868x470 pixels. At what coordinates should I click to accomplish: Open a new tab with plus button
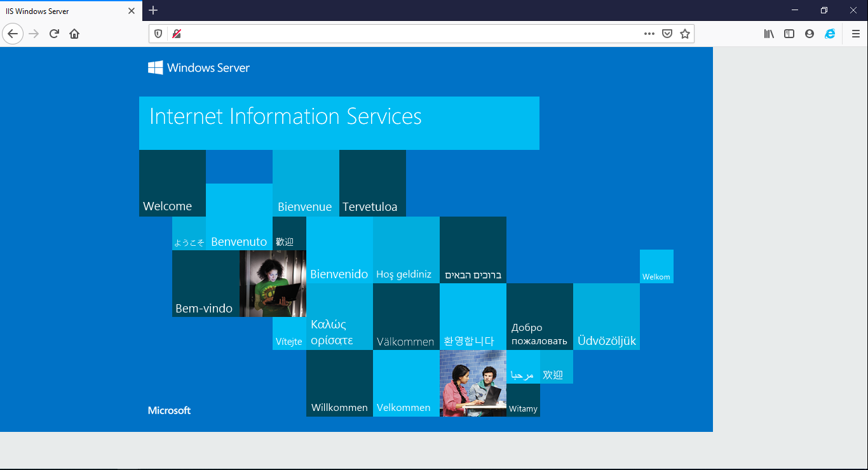(153, 10)
